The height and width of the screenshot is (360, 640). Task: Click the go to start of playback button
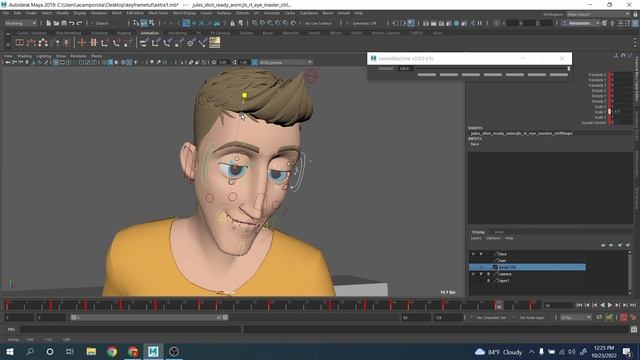[x=579, y=305]
